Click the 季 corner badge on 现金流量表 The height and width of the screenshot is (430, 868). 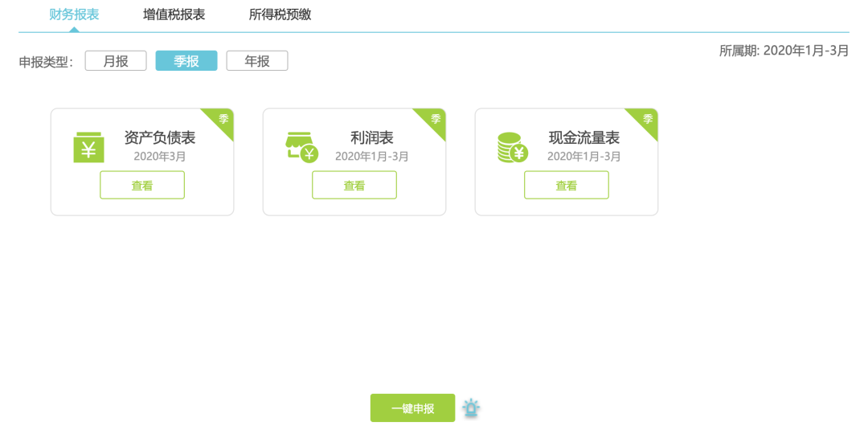pos(647,119)
